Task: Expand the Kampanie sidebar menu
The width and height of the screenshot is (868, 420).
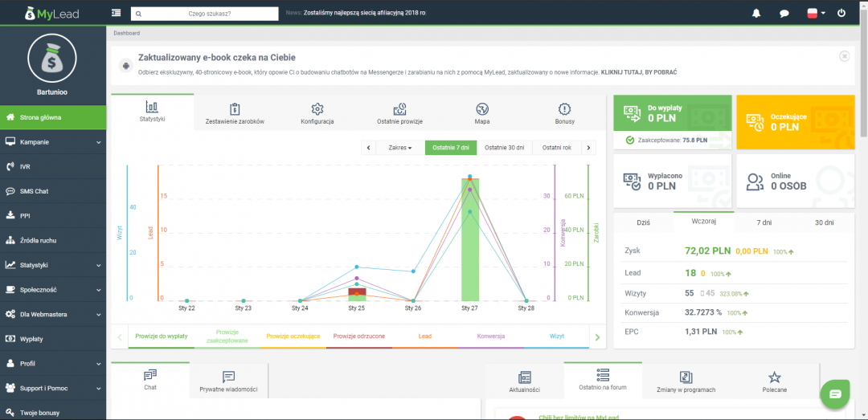Action: tap(53, 142)
